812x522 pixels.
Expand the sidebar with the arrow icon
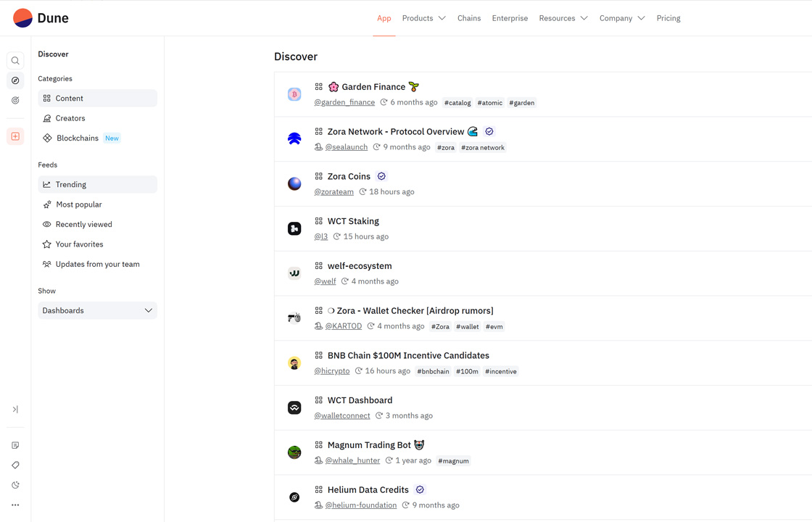point(15,409)
